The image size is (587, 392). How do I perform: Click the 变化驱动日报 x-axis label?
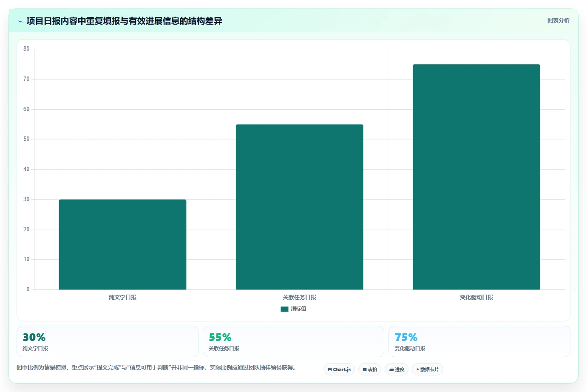(476, 297)
